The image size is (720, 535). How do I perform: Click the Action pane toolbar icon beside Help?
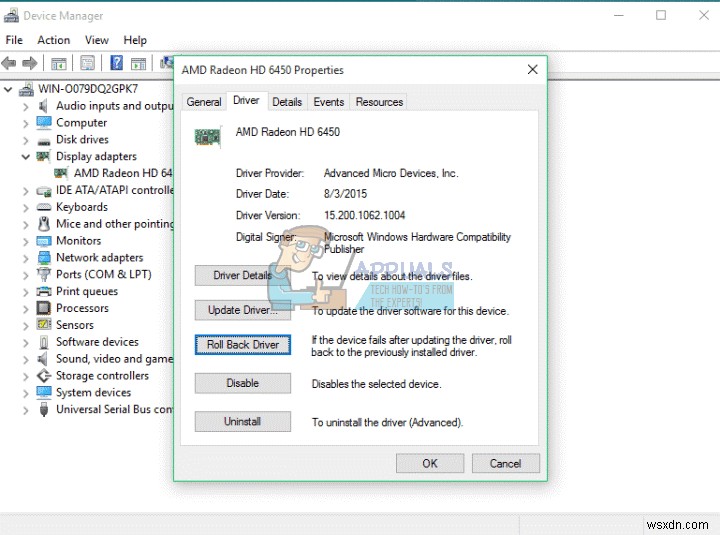[x=138, y=63]
